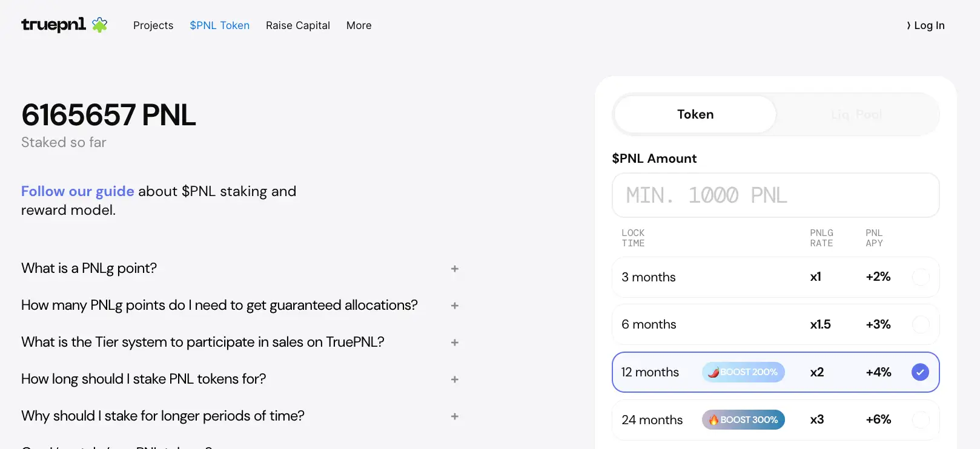The width and height of the screenshot is (980, 449).
Task: Open the More menu
Action: tap(359, 25)
